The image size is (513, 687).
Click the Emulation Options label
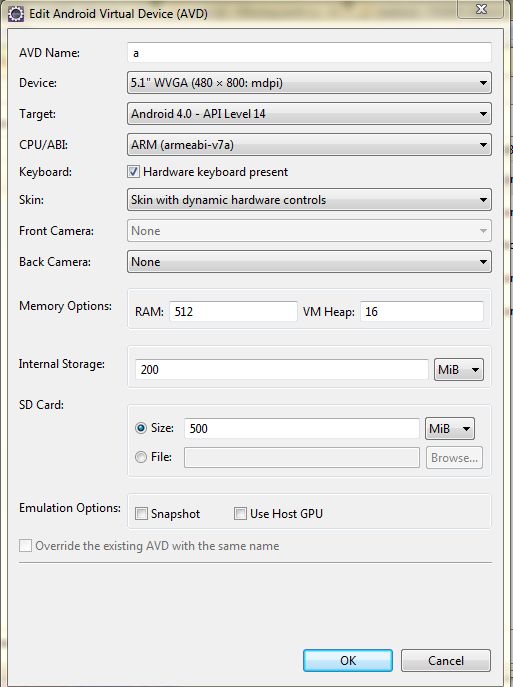pos(70,508)
